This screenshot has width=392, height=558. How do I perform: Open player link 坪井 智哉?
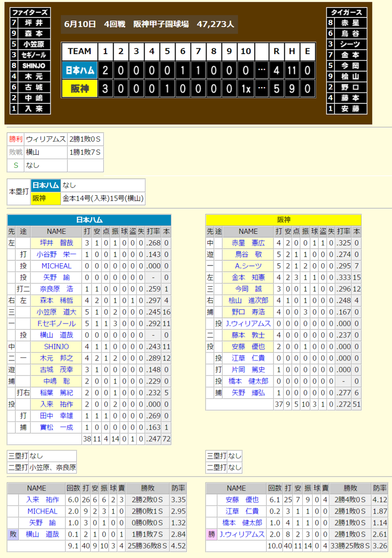(56, 243)
